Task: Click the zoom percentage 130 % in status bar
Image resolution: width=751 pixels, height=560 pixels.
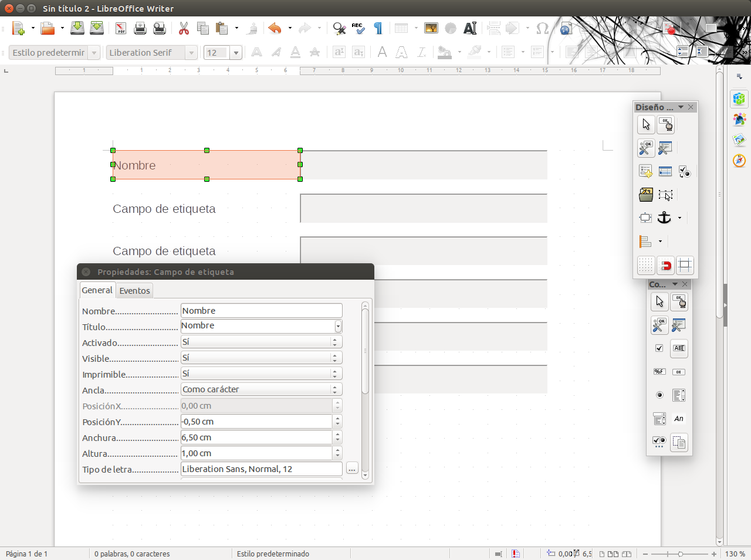Action: [735, 554]
